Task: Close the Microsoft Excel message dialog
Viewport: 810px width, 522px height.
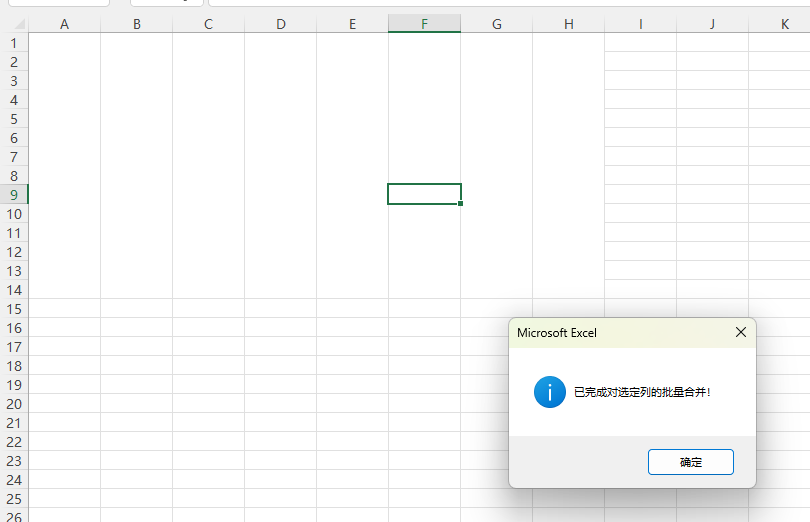Action: [741, 332]
